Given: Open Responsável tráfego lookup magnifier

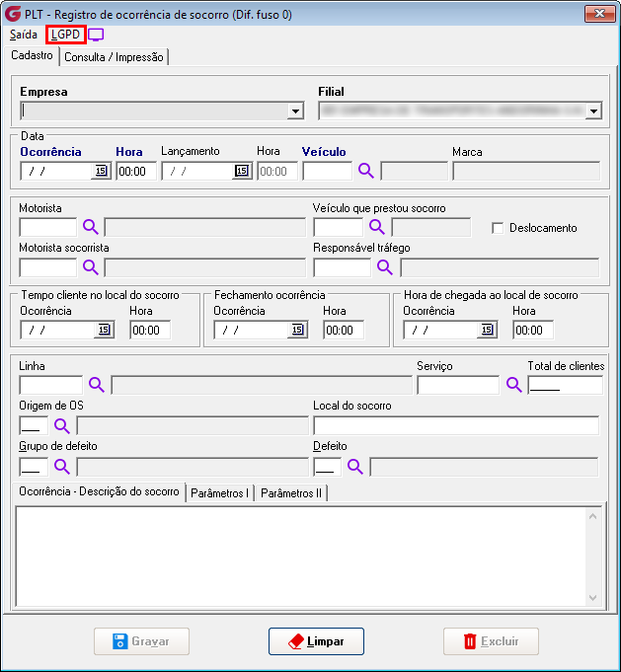Looking at the screenshot, I should 385,267.
